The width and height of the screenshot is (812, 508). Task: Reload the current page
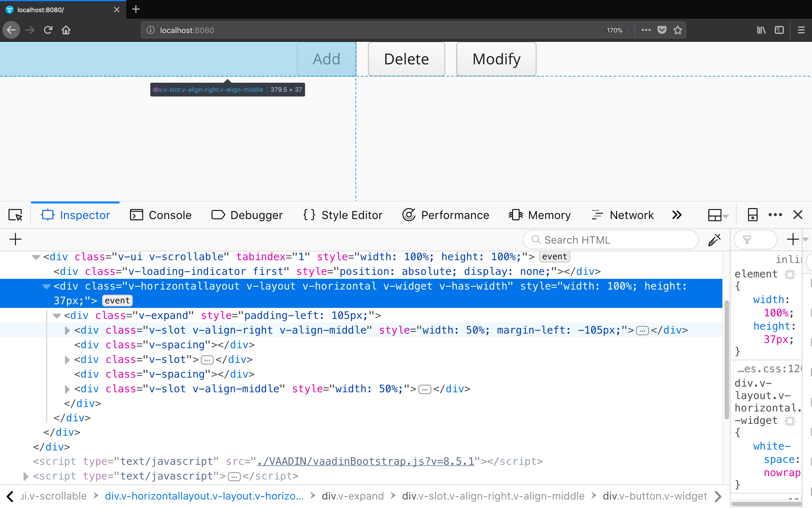click(48, 30)
